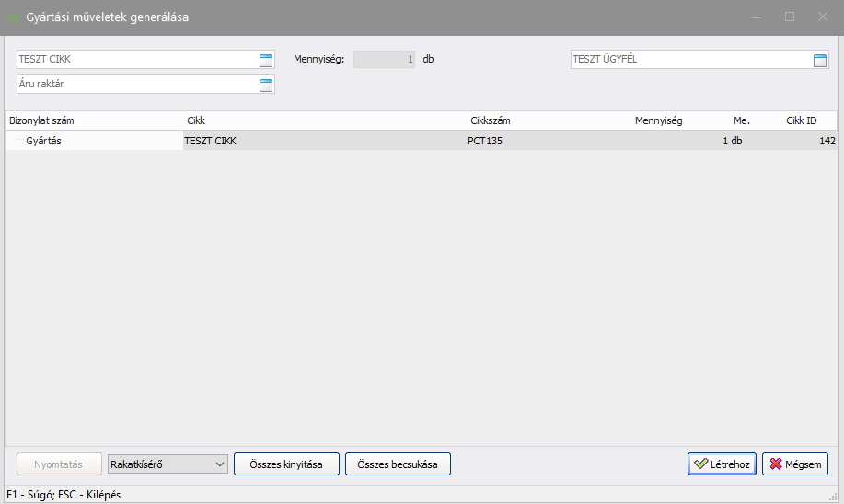Open the lookup icon beside TESZT ÜGYFÉL field

pos(820,60)
